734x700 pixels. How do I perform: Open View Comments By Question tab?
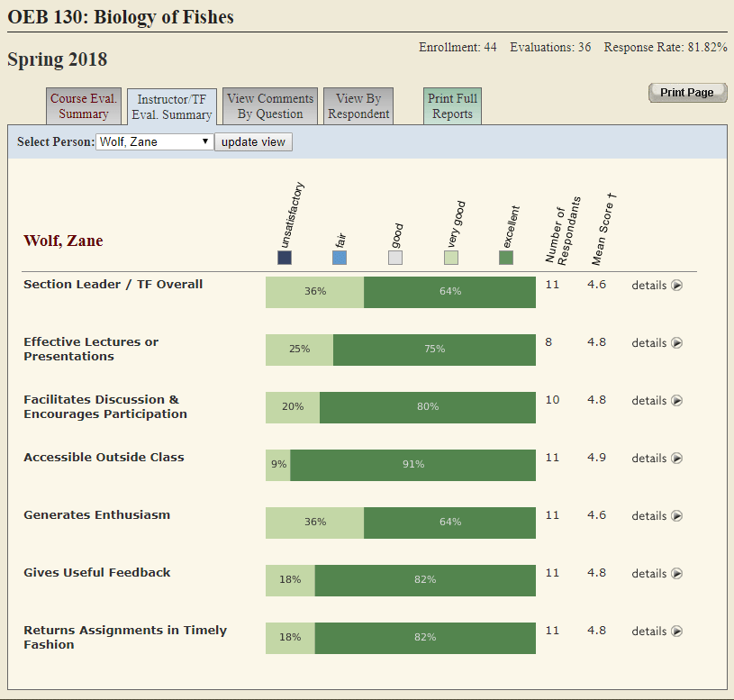270,106
